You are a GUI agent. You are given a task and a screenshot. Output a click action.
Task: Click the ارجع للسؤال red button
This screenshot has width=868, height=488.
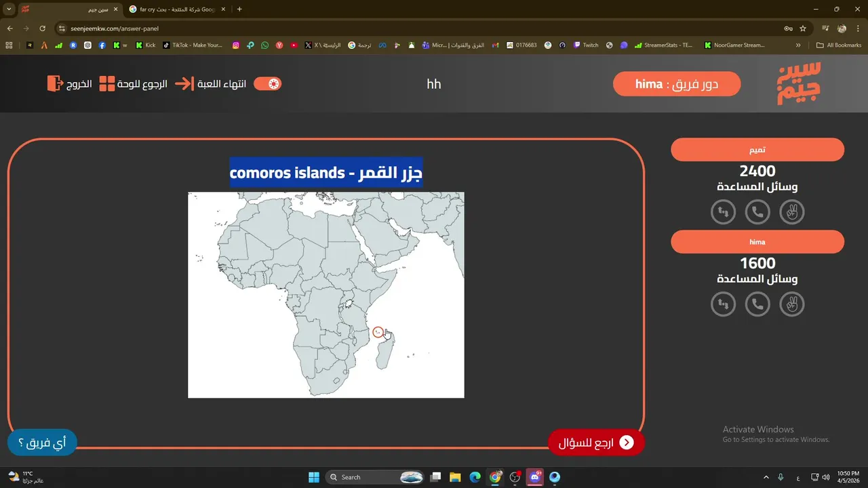tap(596, 443)
